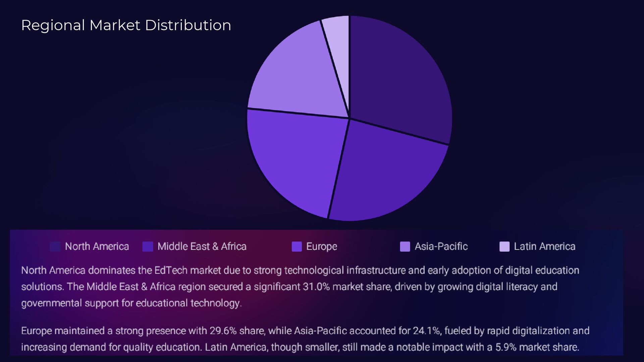The height and width of the screenshot is (362, 644).
Task: Click the Middle East & Africa pie slice
Action: click(x=386, y=174)
